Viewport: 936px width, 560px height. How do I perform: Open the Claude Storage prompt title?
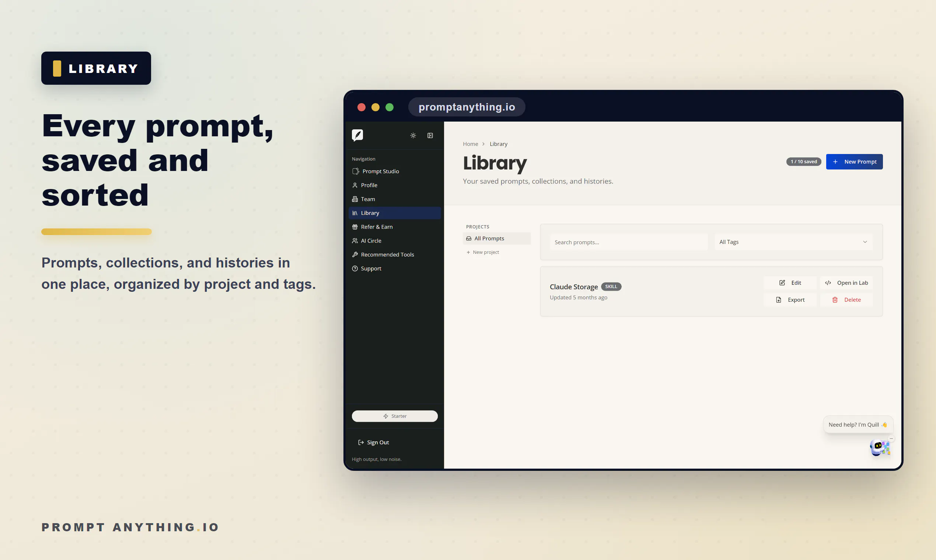click(573, 287)
